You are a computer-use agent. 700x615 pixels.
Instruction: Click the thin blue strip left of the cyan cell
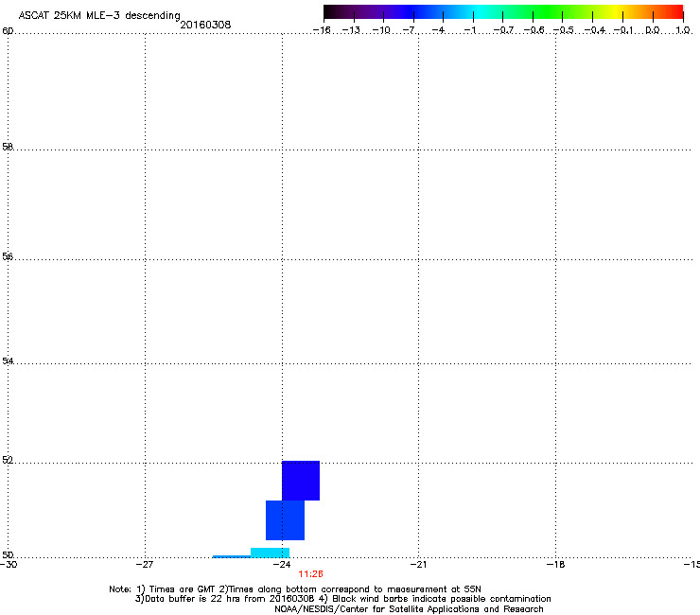232,556
